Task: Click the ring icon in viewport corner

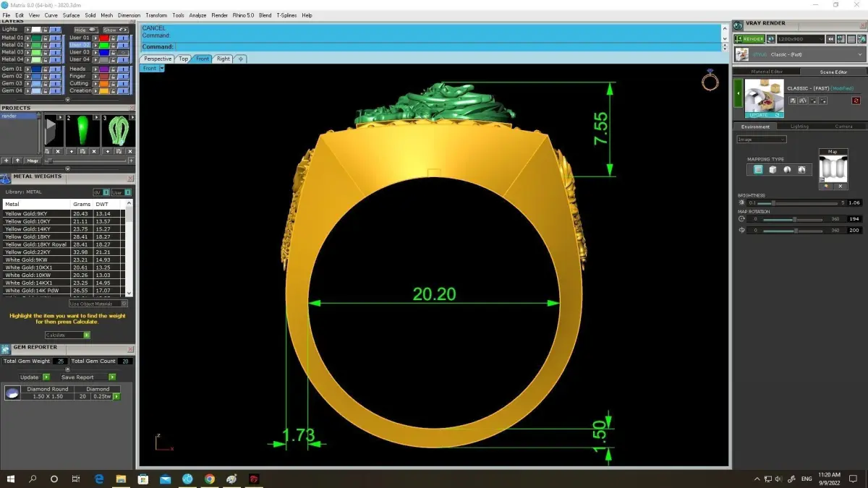Action: (710, 80)
